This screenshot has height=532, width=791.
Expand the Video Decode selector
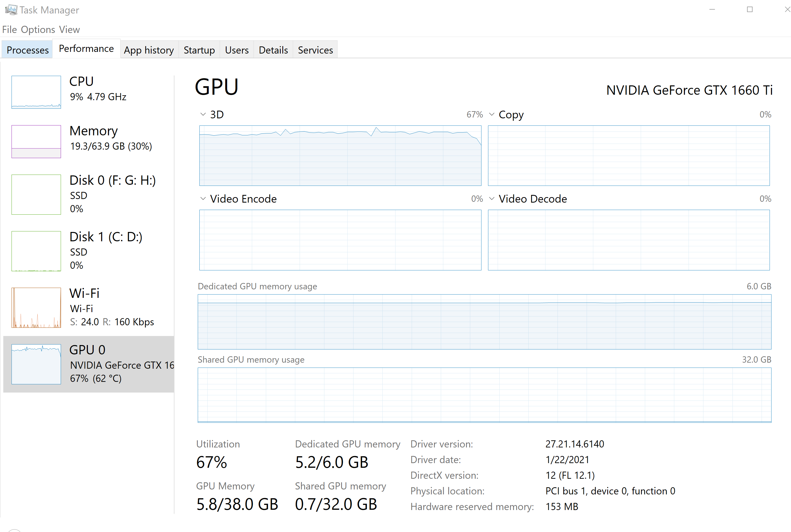[491, 198]
